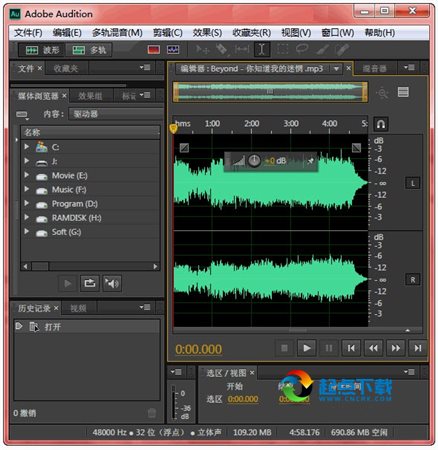438x450 pixels.
Task: Click the Pause transport button
Action: pos(329,348)
